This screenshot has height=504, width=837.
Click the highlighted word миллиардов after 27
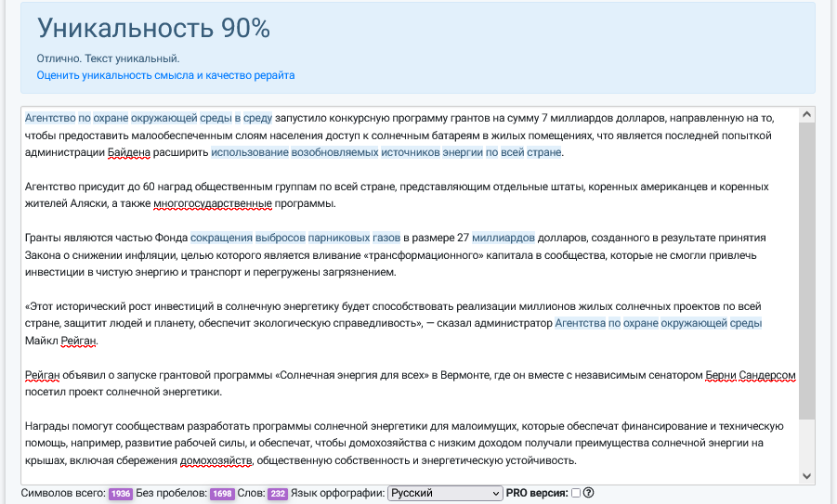504,238
